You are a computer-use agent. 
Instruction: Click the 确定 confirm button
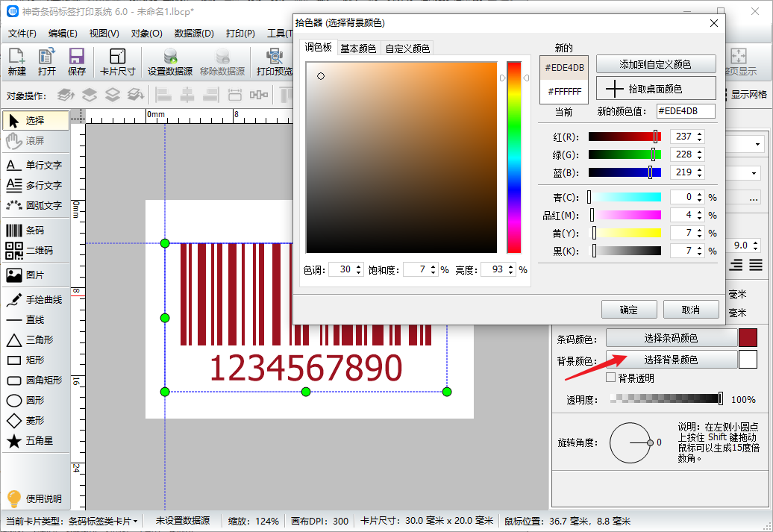[629, 310]
